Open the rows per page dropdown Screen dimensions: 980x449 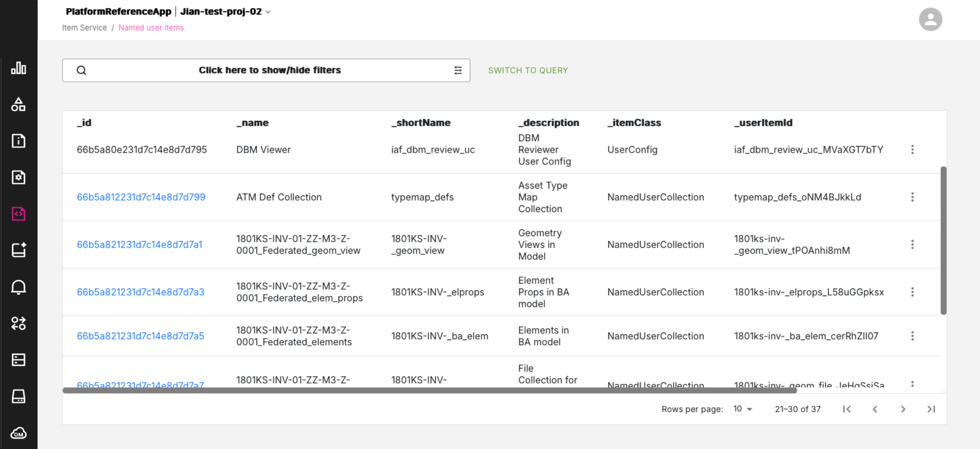[742, 409]
